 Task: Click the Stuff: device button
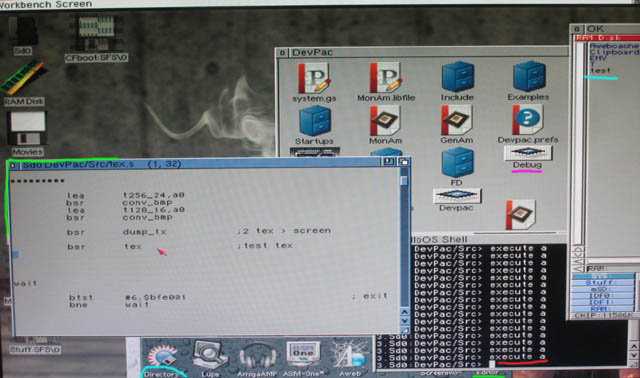tap(603, 282)
